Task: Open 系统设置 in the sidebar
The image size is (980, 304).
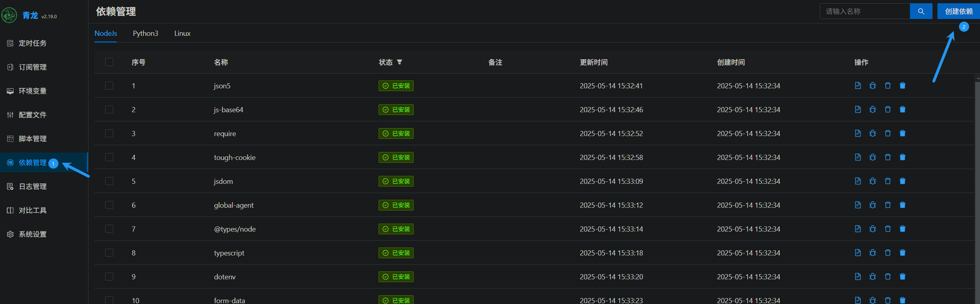Action: click(44, 234)
